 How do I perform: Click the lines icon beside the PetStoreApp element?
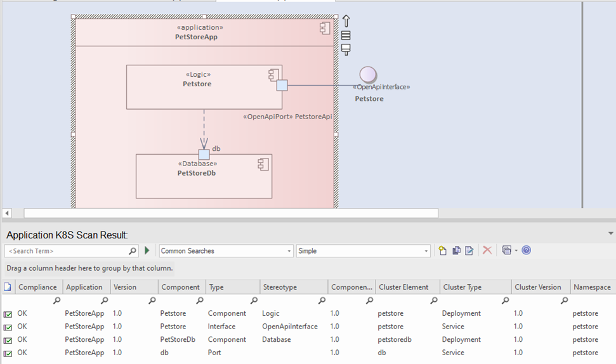coord(346,36)
